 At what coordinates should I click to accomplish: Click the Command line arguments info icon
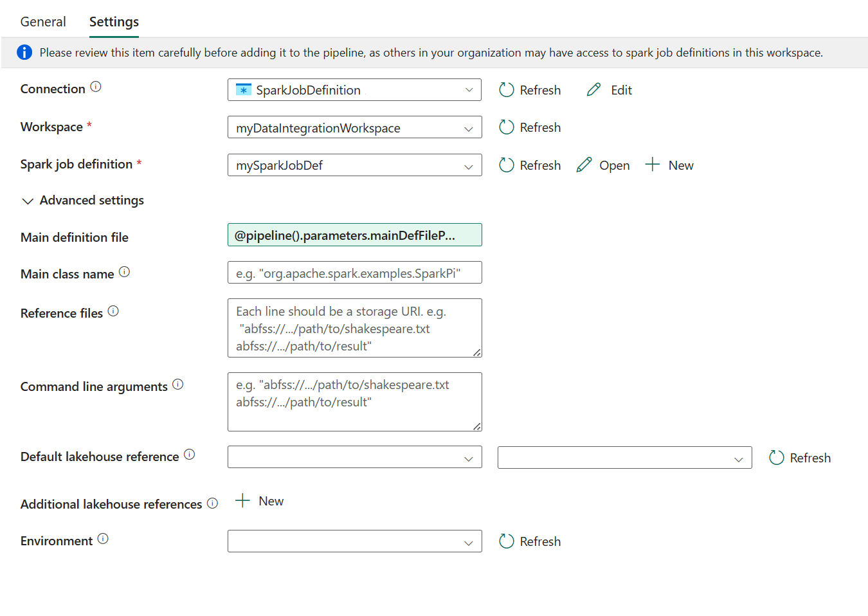coord(178,385)
